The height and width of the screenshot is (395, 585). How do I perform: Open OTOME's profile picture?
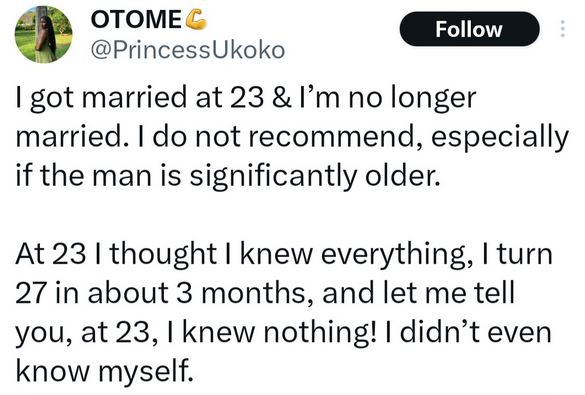pyautogui.click(x=43, y=34)
